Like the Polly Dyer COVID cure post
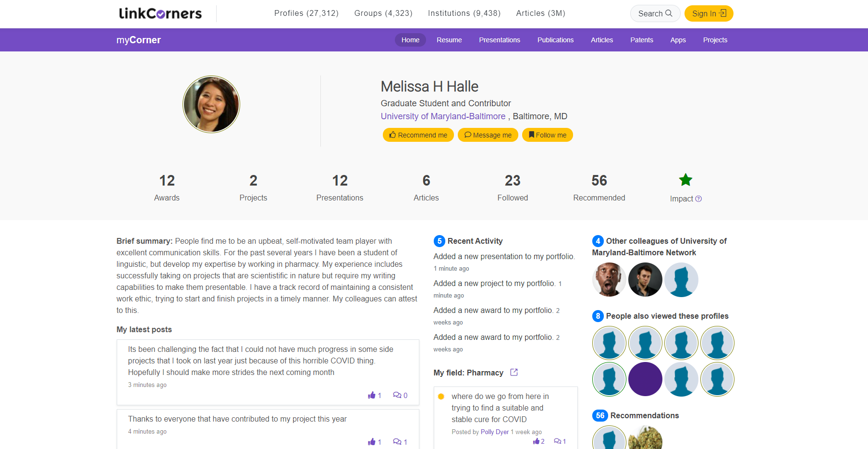868x449 pixels. tap(536, 441)
